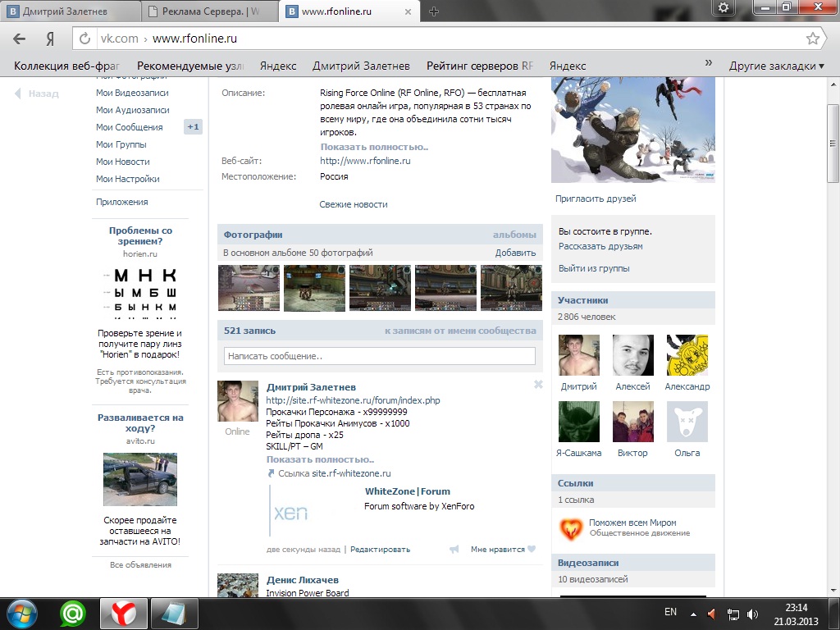Click Рассказать друзьям
The height and width of the screenshot is (630, 840).
coord(600,246)
